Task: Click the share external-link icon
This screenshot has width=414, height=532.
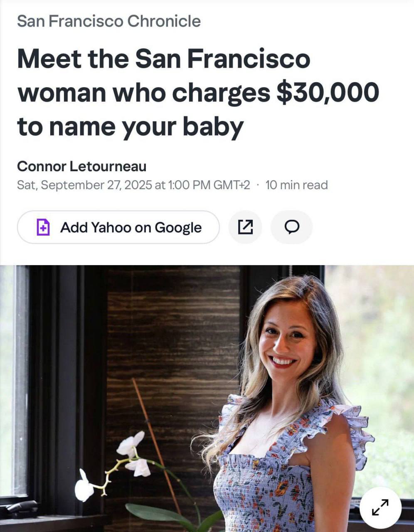Action: click(245, 227)
